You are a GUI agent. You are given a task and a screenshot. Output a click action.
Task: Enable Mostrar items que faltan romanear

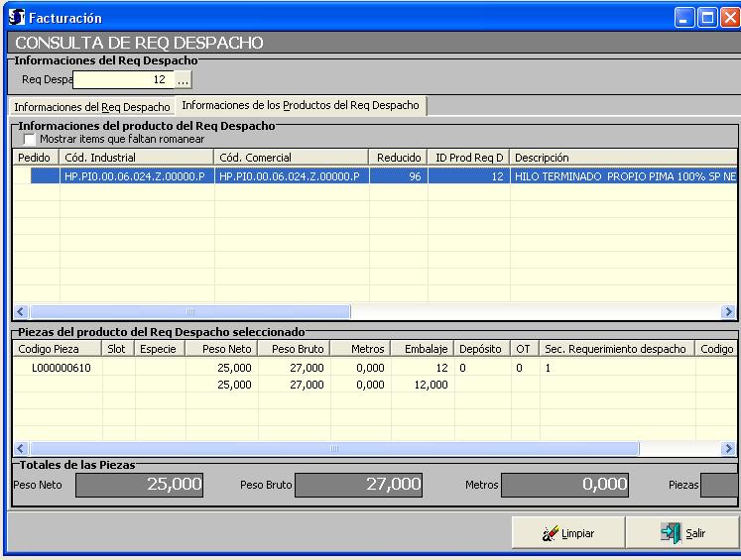[31, 140]
